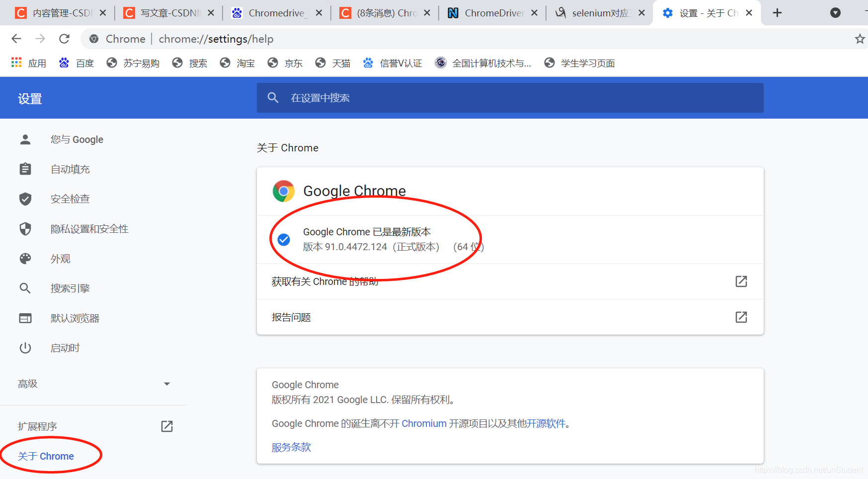Open the 学生学习页面 bookmark
Viewport: 868px width, 479px height.
[580, 63]
